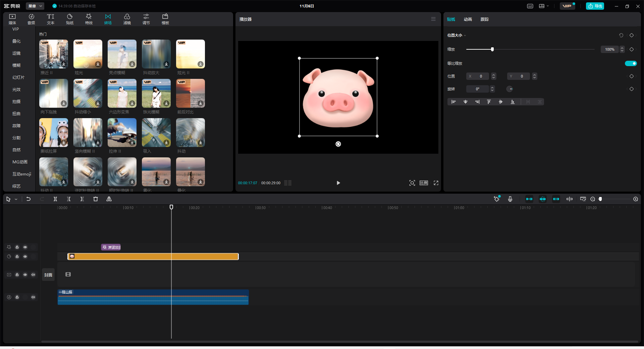
Task: Collapse the 位置大小 section
Action: [465, 35]
